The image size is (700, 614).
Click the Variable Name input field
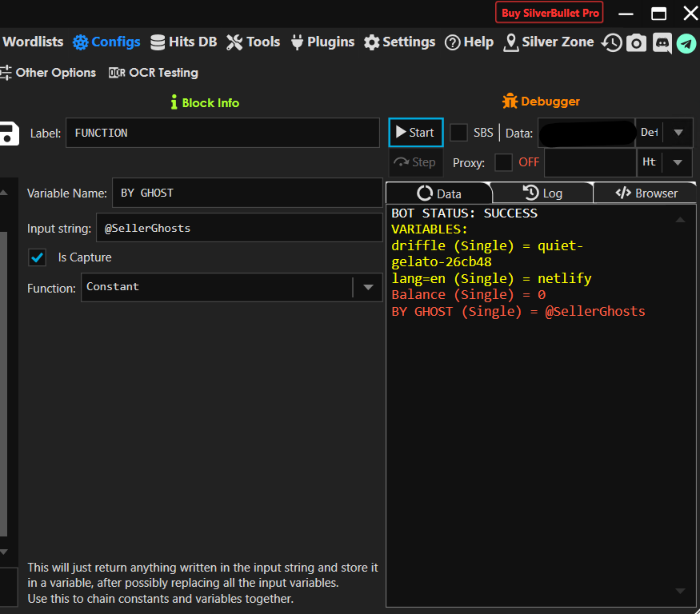(246, 193)
